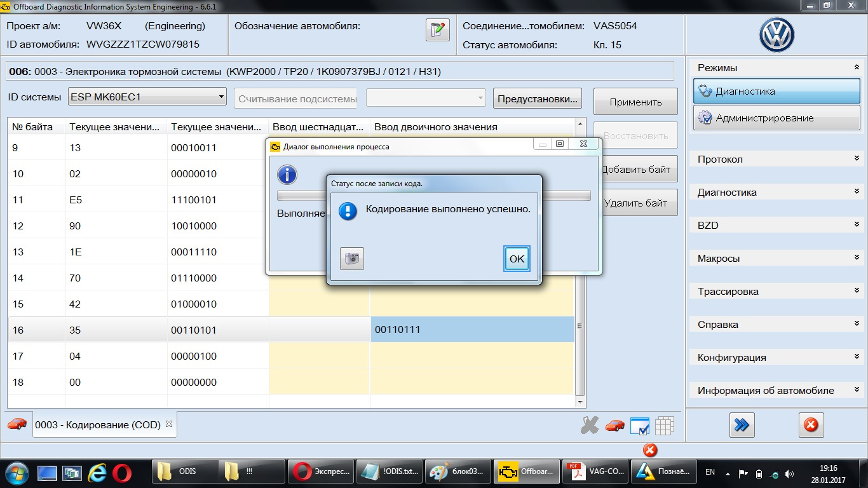Click the Action Center flag icon in the tray
868x488 pixels.
click(743, 473)
